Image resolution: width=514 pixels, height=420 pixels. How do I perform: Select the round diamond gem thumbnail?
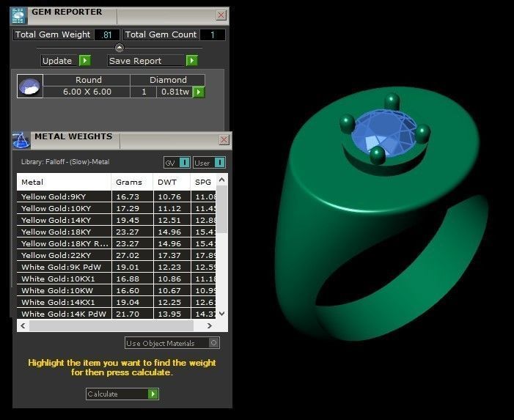[30, 86]
